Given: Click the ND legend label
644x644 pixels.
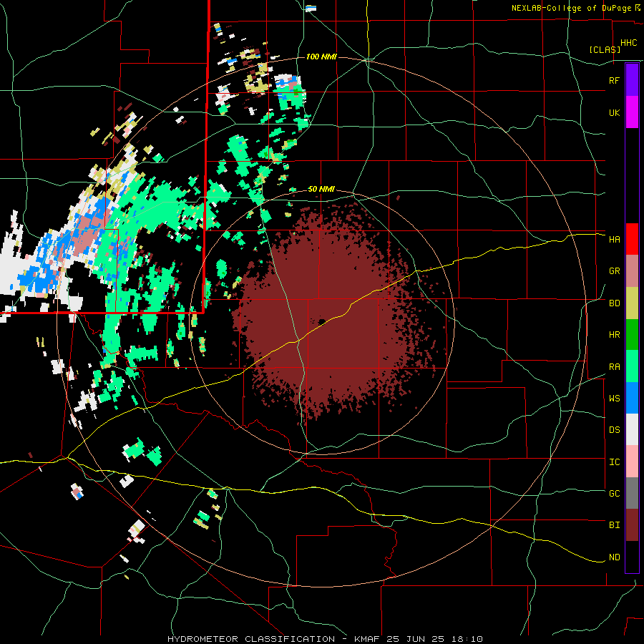Looking at the screenshot, I should 614,557.
